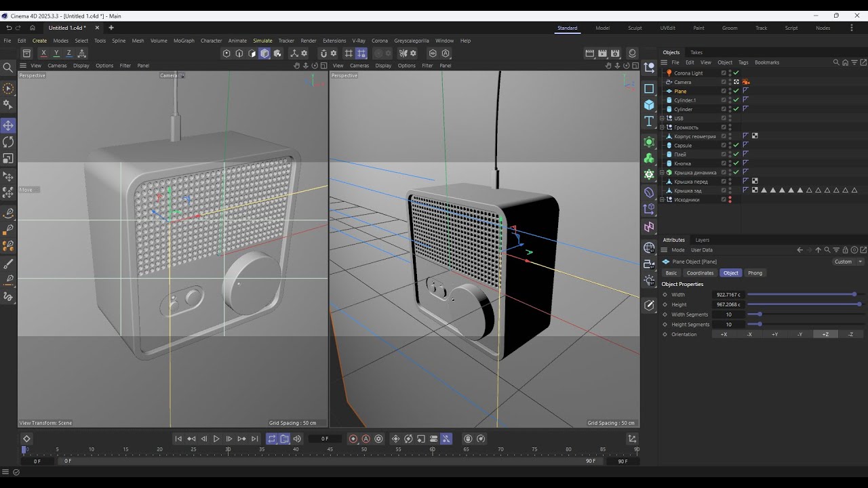Open the Attributes panel hamburger menu
868x488 pixels.
tap(664, 250)
